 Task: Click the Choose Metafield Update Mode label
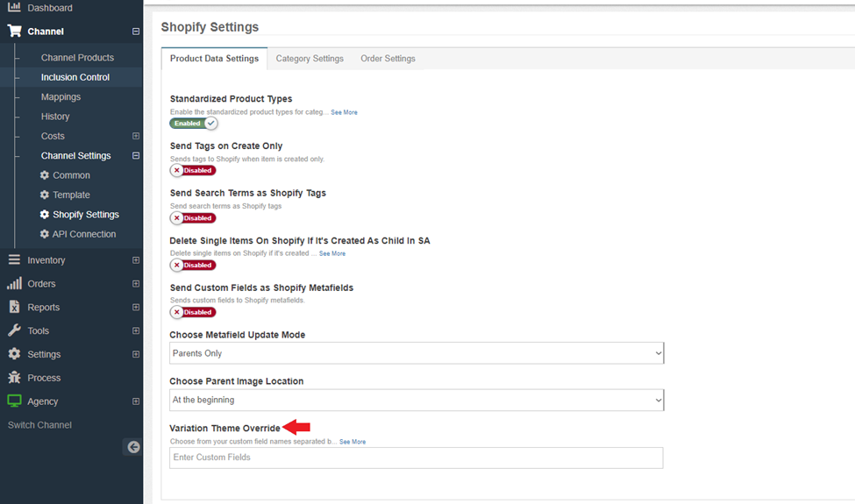pyautogui.click(x=237, y=335)
